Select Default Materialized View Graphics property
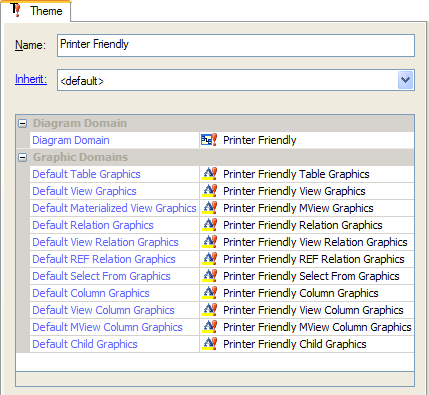 click(114, 208)
